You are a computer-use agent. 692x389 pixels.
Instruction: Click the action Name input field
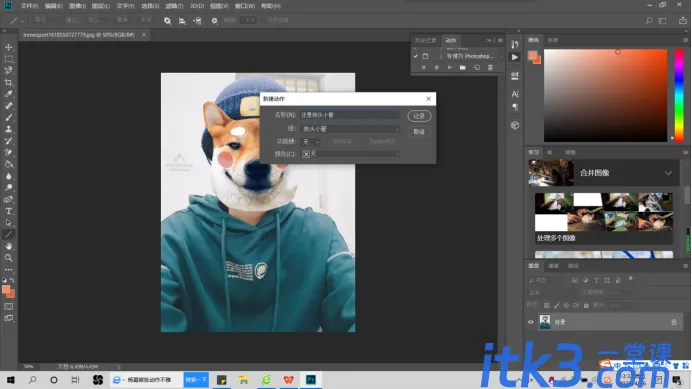tap(350, 115)
